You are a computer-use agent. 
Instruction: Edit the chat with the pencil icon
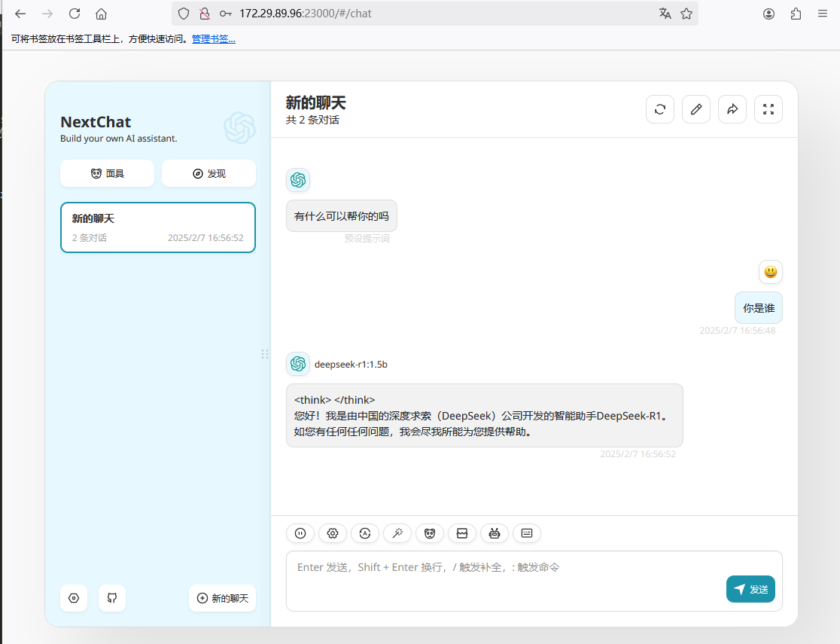coord(696,109)
